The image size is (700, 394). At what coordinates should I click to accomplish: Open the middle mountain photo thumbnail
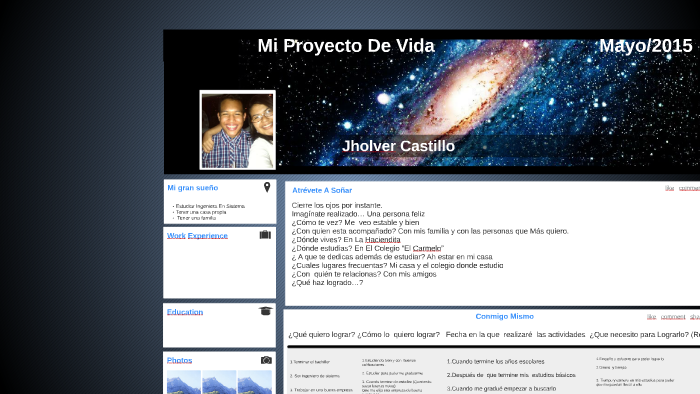pyautogui.click(x=219, y=382)
